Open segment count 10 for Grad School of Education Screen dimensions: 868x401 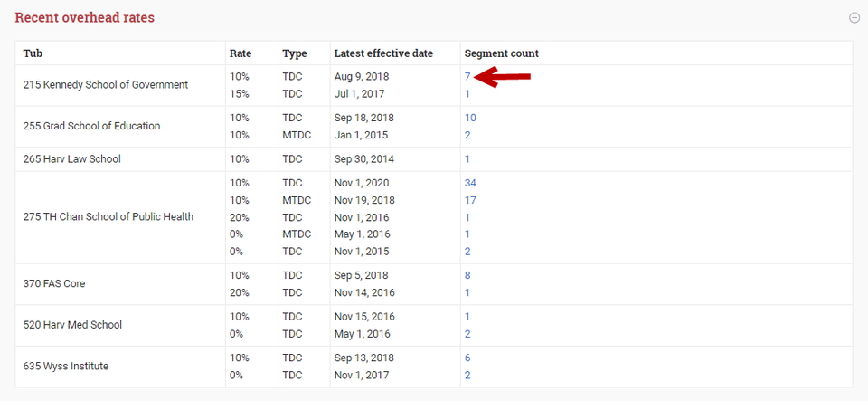coord(470,118)
